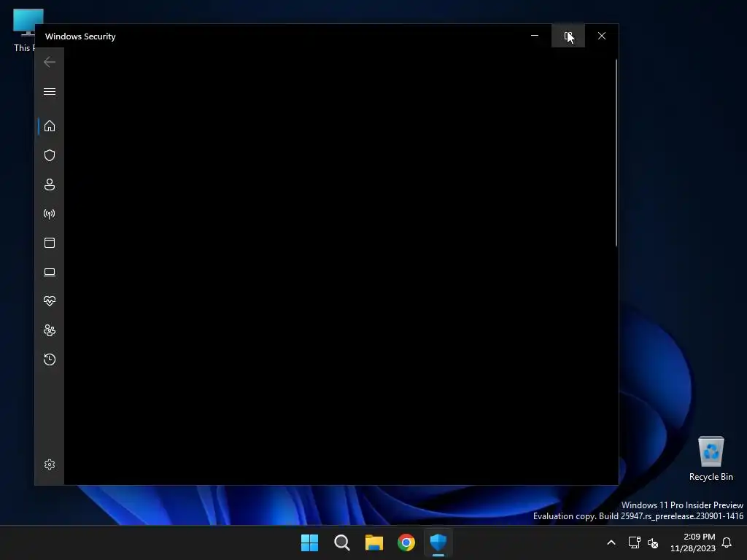Open muted volume tray icon
The image size is (747, 560).
pyautogui.click(x=653, y=542)
